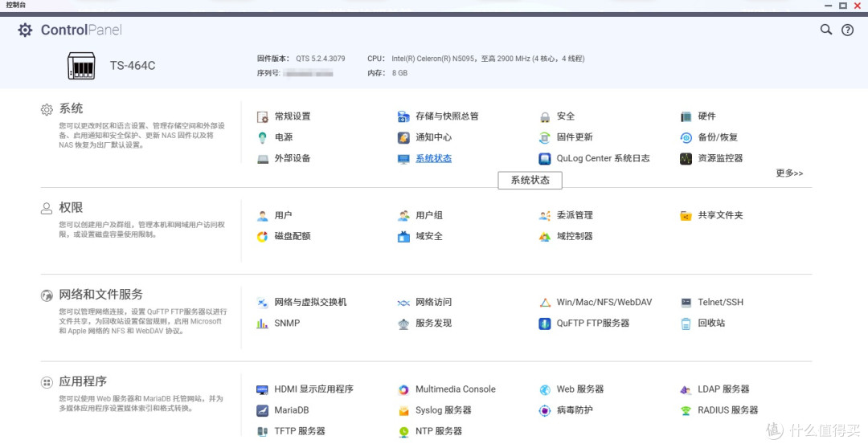The height and width of the screenshot is (448, 868).
Task: Expand system items with 更多>>
Action: pos(789,173)
